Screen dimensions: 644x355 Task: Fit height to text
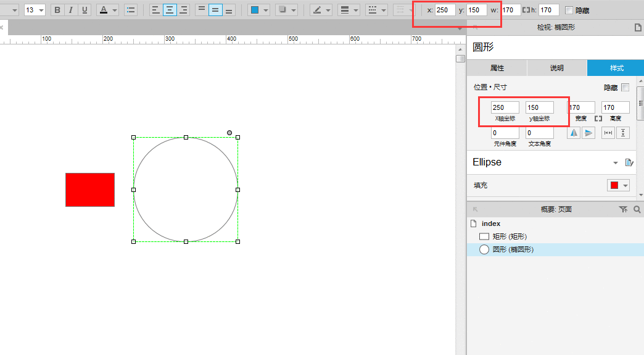(623, 133)
